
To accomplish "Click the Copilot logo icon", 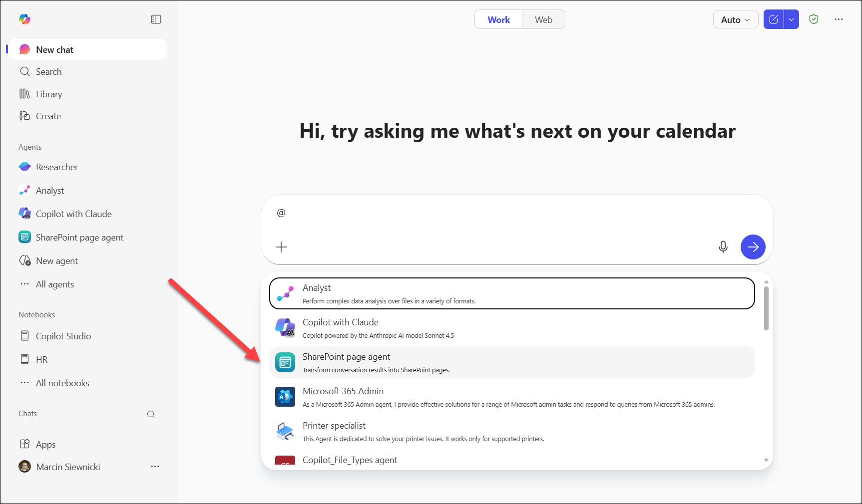I will (x=24, y=19).
